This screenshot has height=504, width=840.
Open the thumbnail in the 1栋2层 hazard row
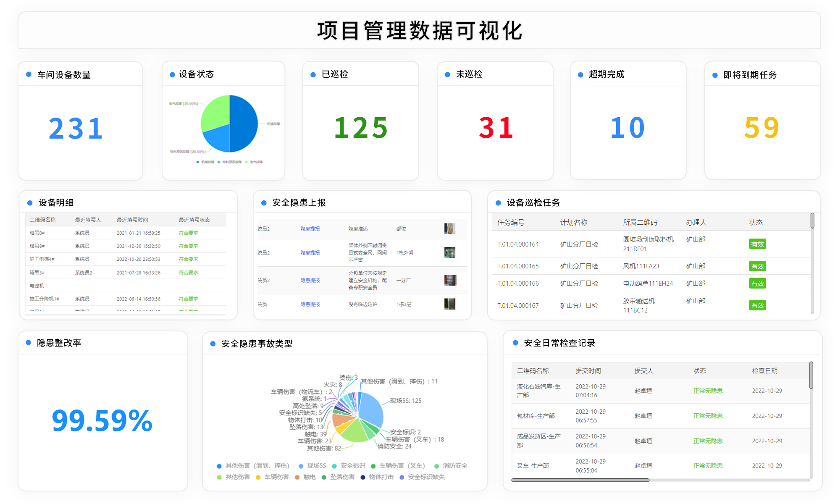tap(449, 304)
